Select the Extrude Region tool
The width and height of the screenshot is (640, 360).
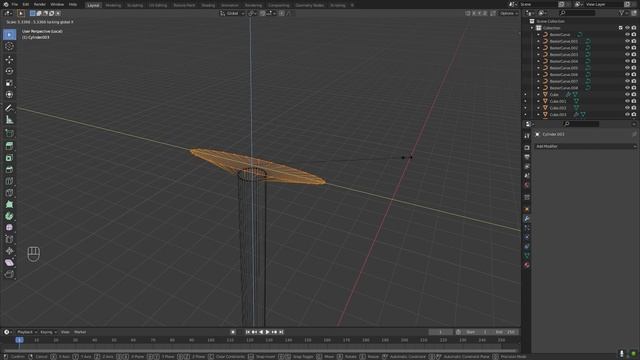9,146
